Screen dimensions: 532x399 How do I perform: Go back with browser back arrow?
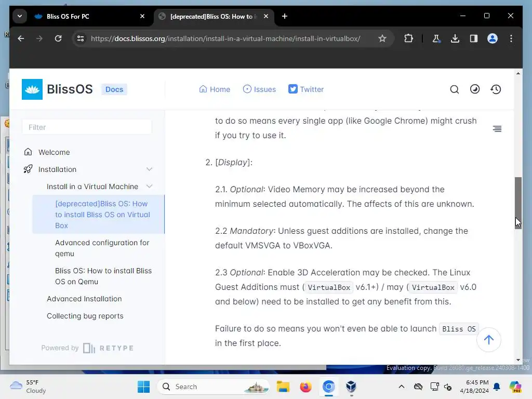tap(21, 38)
